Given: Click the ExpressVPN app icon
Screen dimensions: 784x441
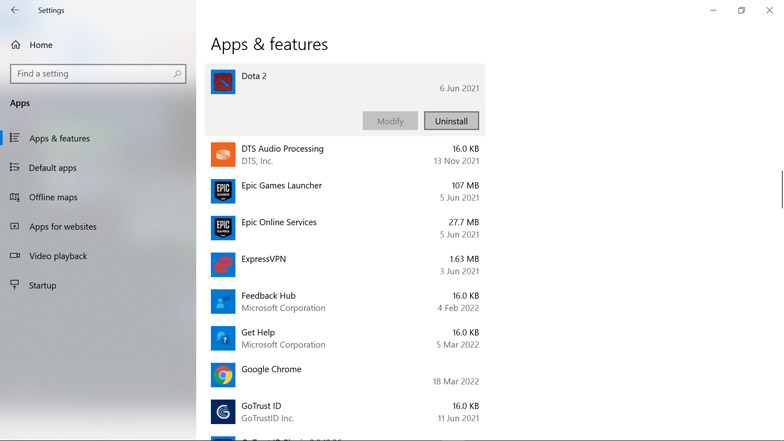Looking at the screenshot, I should [x=223, y=265].
